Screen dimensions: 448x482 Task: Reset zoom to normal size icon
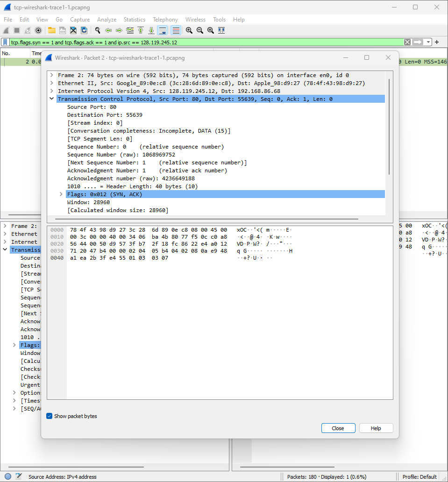(211, 30)
